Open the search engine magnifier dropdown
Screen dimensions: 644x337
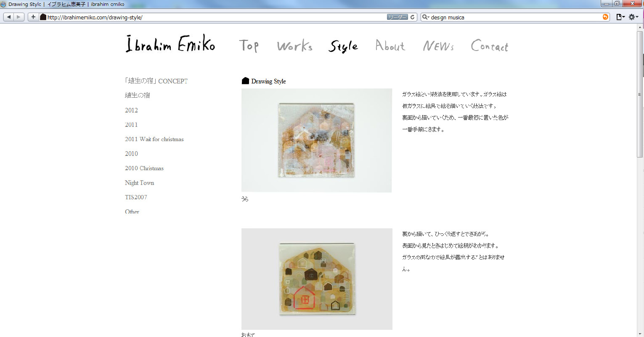pyautogui.click(x=426, y=17)
